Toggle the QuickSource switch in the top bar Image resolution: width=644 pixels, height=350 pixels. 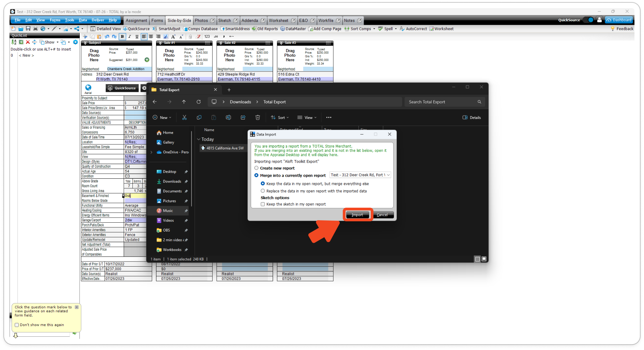pos(588,20)
